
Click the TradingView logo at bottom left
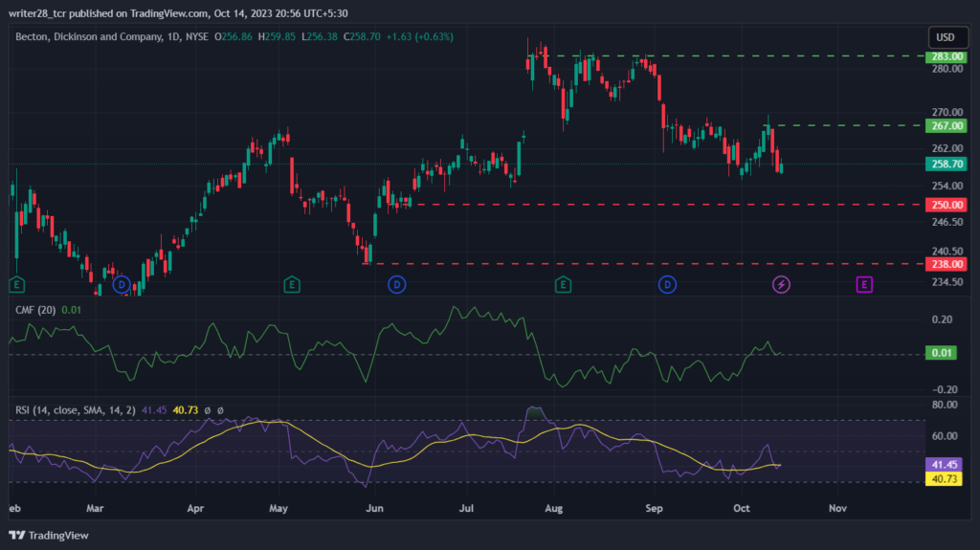(x=49, y=536)
